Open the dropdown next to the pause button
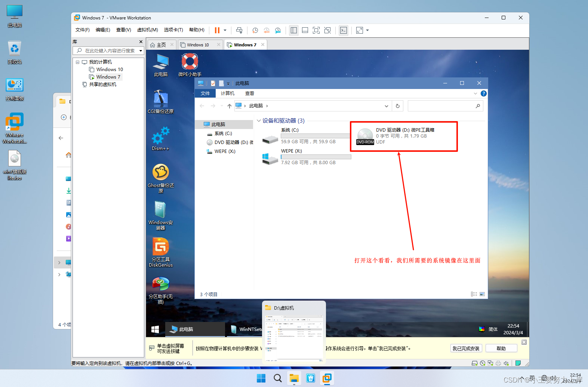 [225, 30]
